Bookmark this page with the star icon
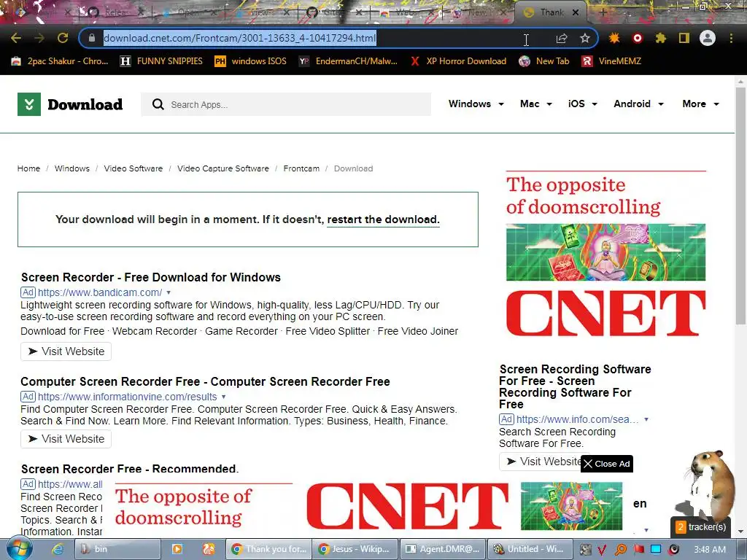The height and width of the screenshot is (560, 747). pyautogui.click(x=585, y=38)
